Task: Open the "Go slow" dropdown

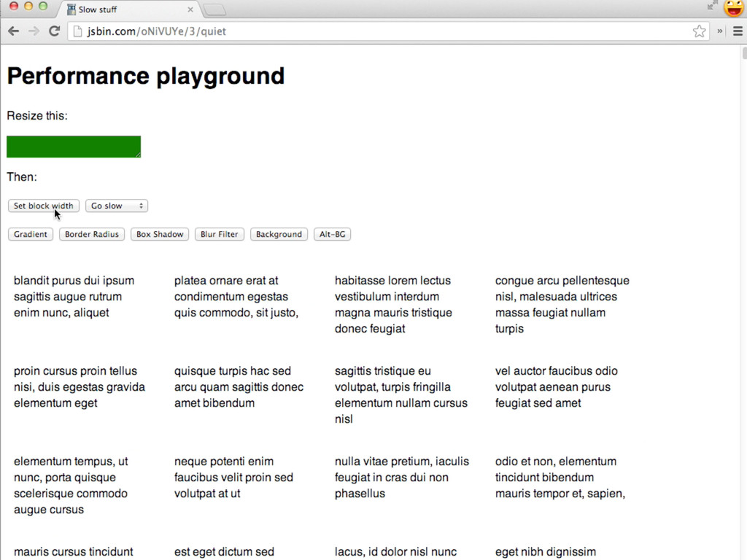Action: (x=117, y=206)
